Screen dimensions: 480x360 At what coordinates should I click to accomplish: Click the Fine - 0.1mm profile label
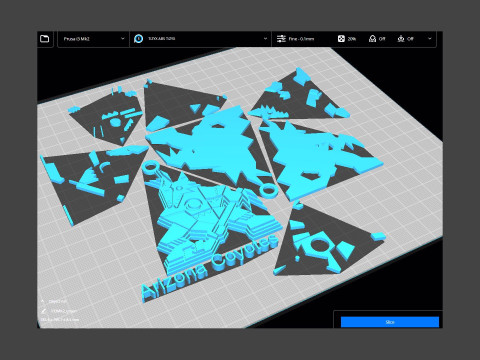tap(301, 39)
